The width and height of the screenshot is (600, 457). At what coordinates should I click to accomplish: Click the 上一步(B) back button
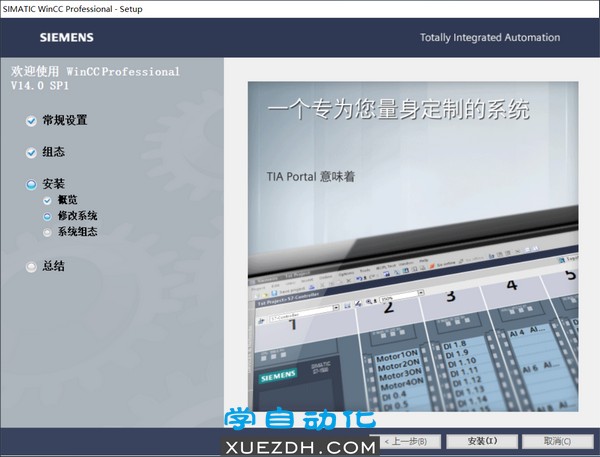[x=405, y=441]
